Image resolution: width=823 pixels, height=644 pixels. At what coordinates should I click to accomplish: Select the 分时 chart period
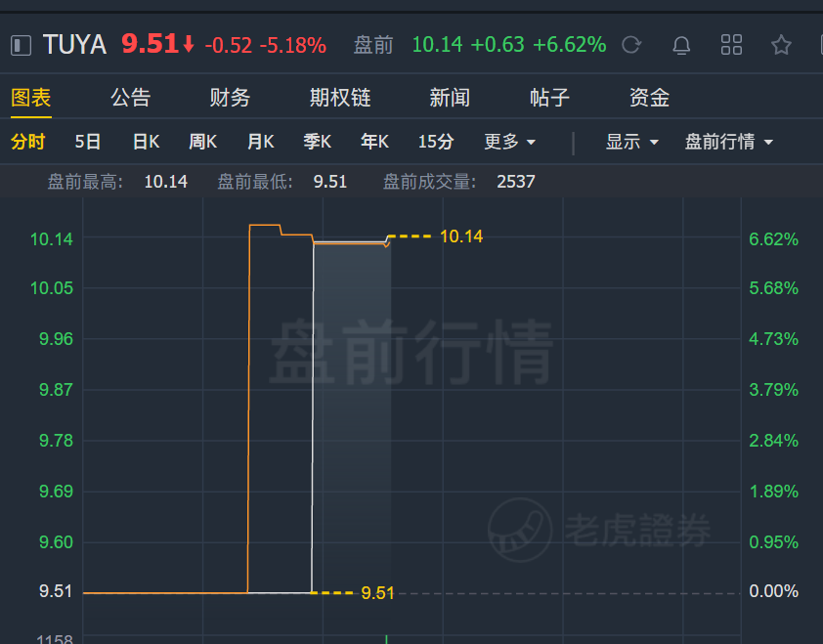point(28,142)
